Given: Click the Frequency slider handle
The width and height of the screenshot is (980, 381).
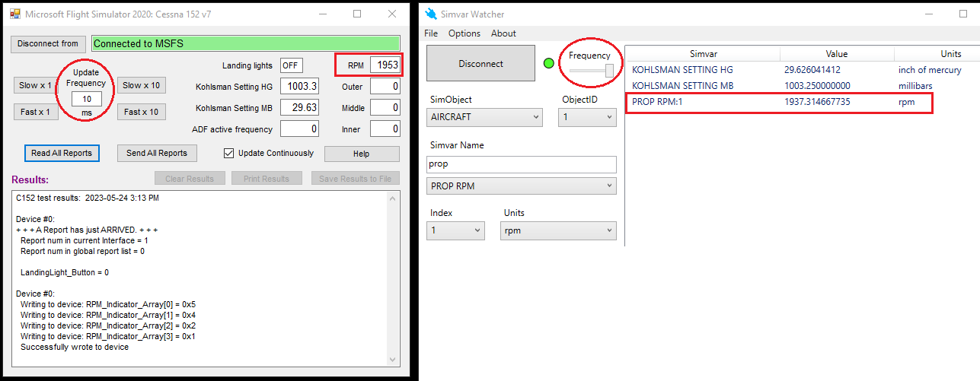Looking at the screenshot, I should click(x=609, y=70).
